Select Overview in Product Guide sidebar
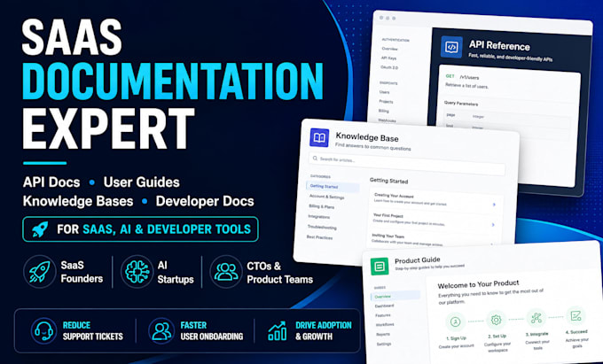 click(x=395, y=296)
